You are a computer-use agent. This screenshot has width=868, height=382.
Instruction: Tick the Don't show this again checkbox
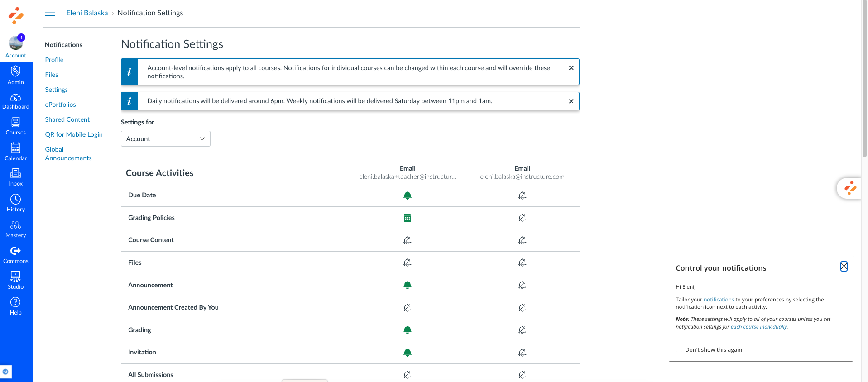tap(679, 349)
